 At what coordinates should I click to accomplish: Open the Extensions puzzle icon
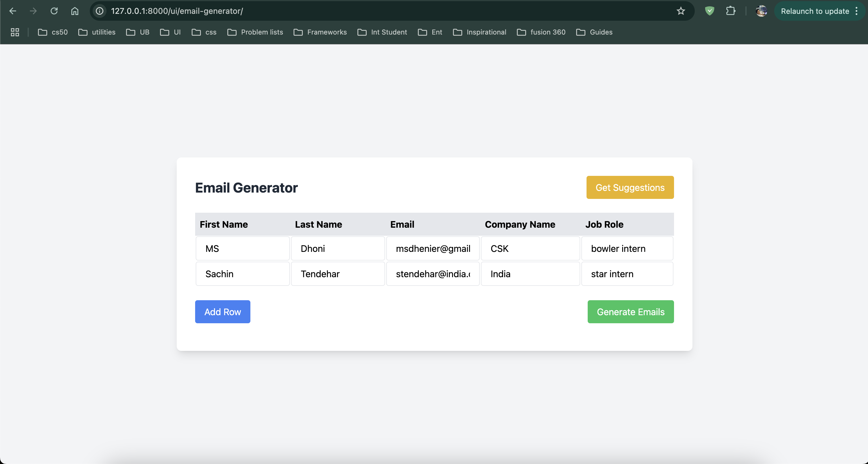(x=730, y=11)
